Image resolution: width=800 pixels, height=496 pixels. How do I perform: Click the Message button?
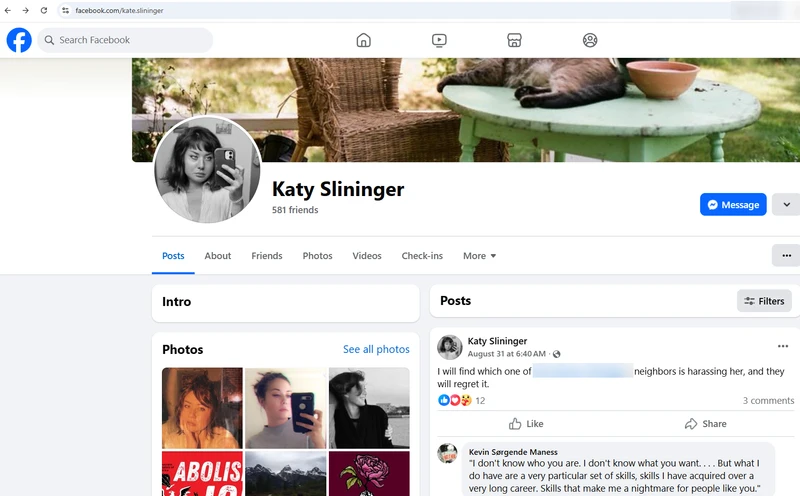coord(733,204)
